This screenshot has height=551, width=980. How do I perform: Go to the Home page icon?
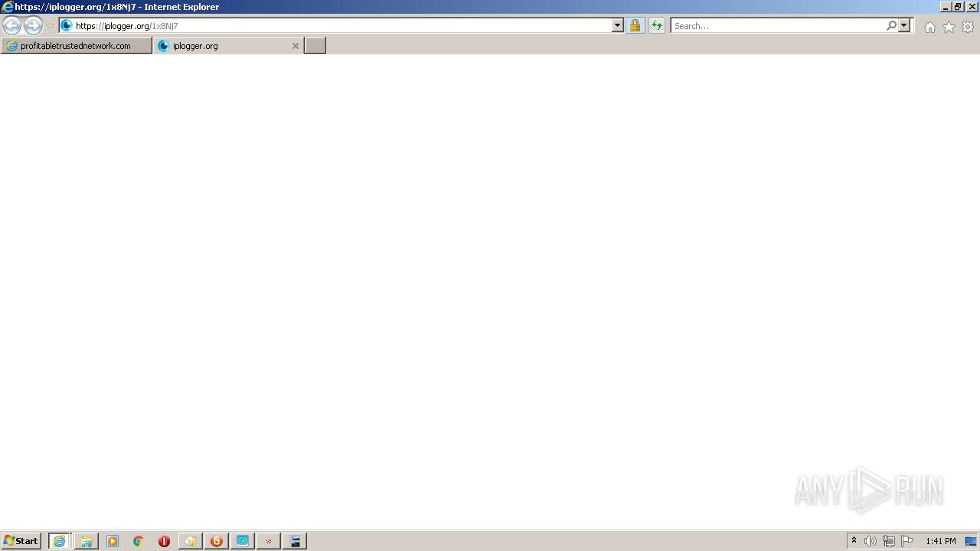tap(929, 27)
